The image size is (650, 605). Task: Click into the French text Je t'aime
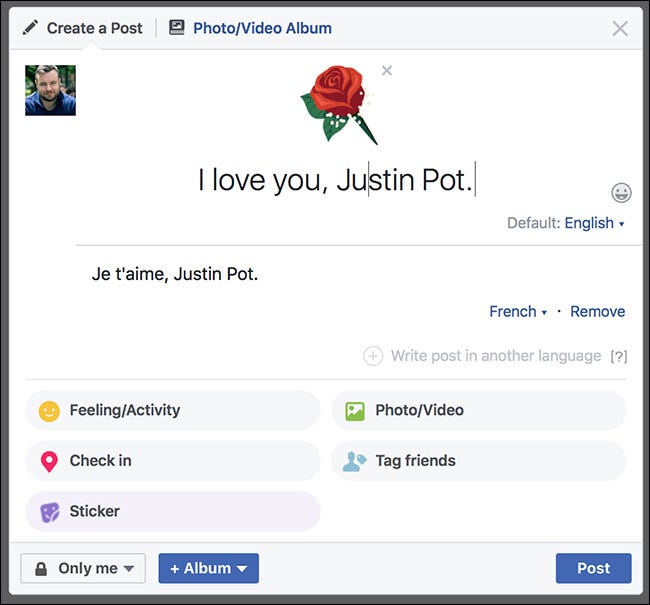point(175,274)
